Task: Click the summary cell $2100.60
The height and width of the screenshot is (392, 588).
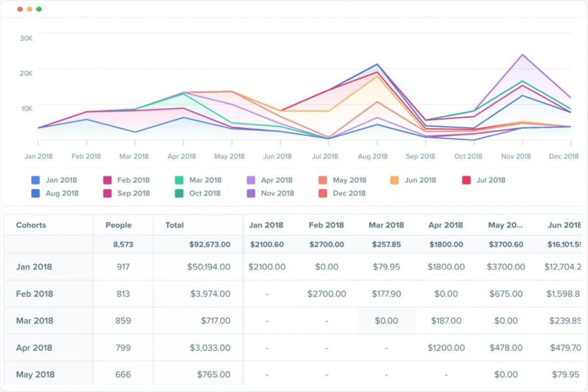Action: click(267, 244)
